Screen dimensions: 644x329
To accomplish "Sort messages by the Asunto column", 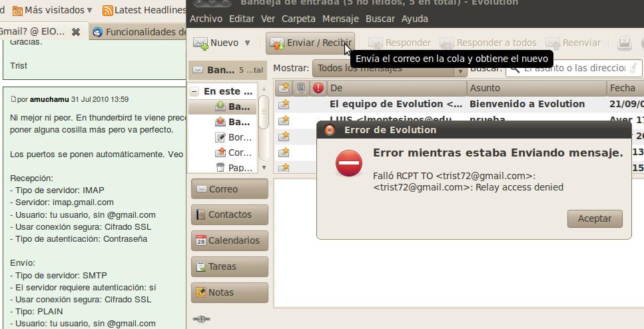I will (537, 88).
